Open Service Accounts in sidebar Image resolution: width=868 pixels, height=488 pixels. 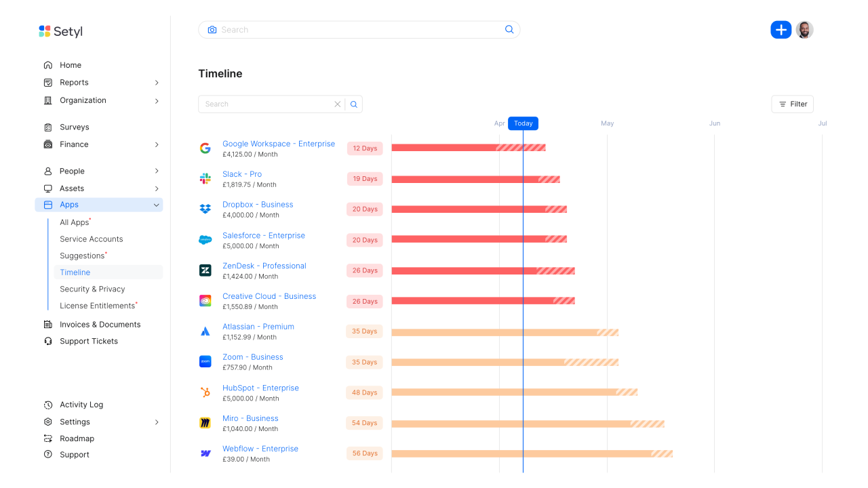[x=92, y=239]
